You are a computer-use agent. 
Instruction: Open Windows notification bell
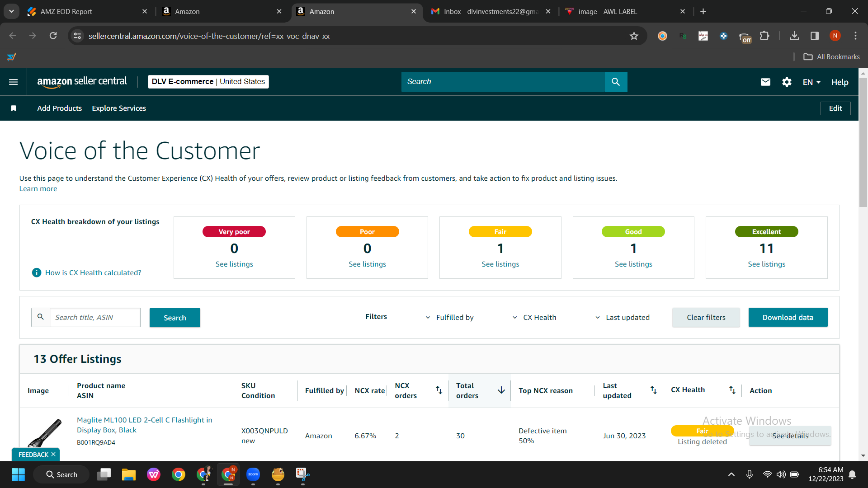click(x=852, y=474)
